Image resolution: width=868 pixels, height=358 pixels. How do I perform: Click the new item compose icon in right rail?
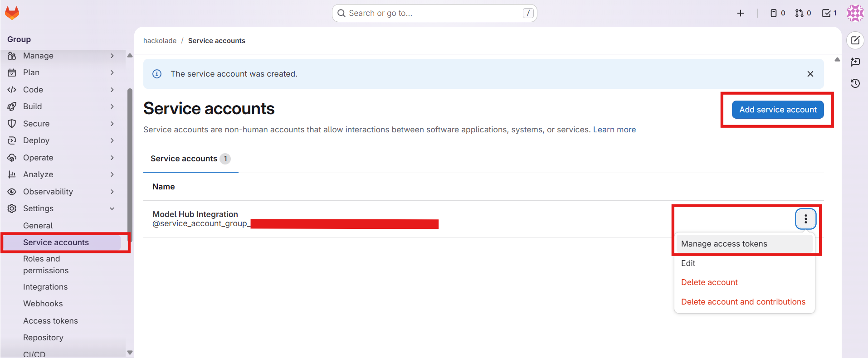click(x=855, y=40)
